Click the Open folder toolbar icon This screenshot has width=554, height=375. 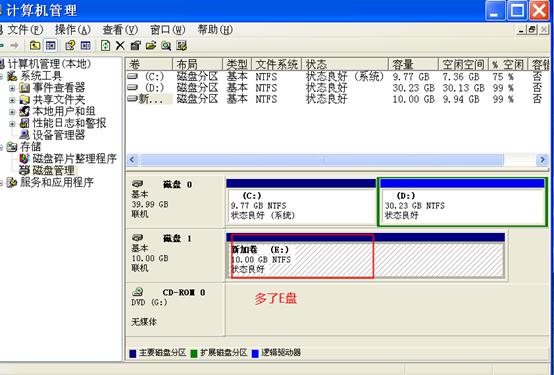click(151, 45)
